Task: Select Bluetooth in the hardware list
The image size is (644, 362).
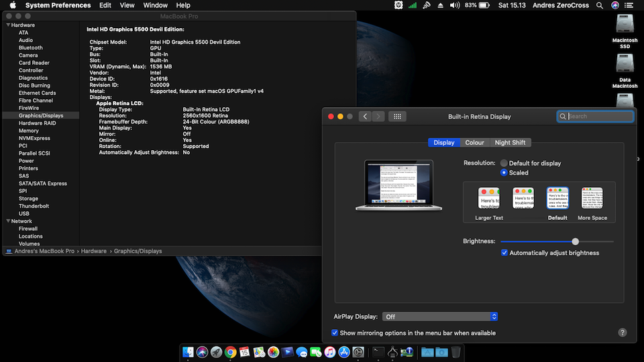Action: pos(30,48)
